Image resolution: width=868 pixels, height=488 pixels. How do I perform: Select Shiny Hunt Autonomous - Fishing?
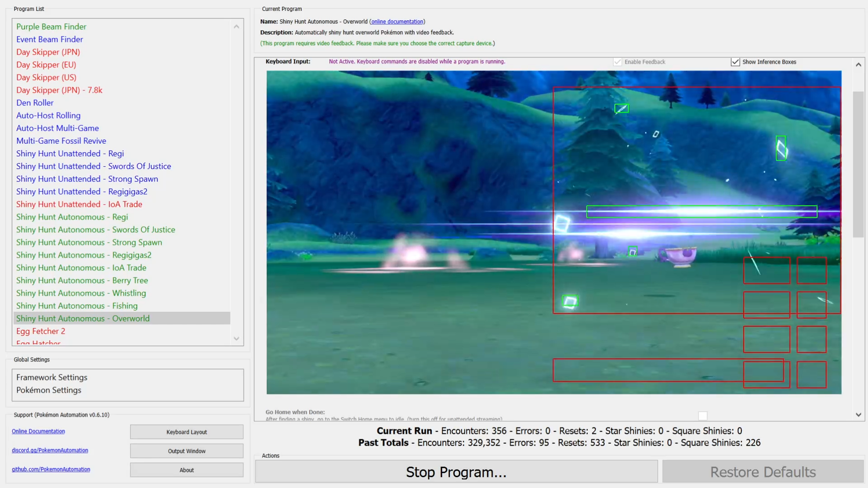tap(77, 306)
